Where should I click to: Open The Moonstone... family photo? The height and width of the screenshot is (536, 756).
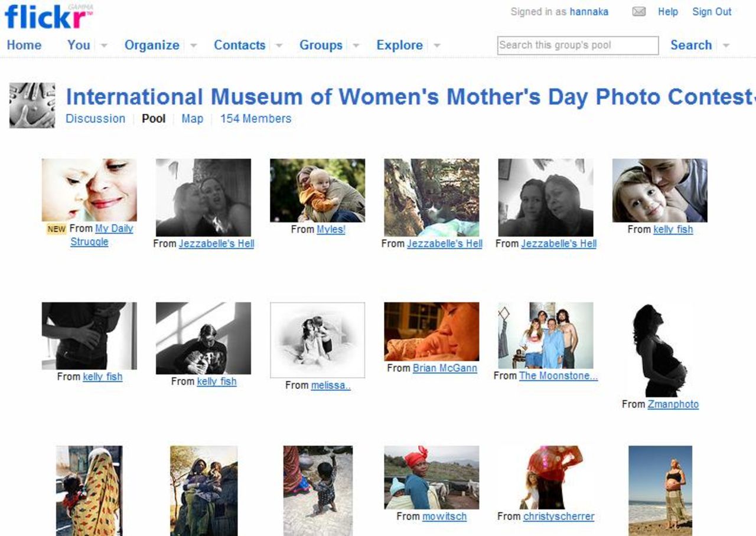pos(546,336)
